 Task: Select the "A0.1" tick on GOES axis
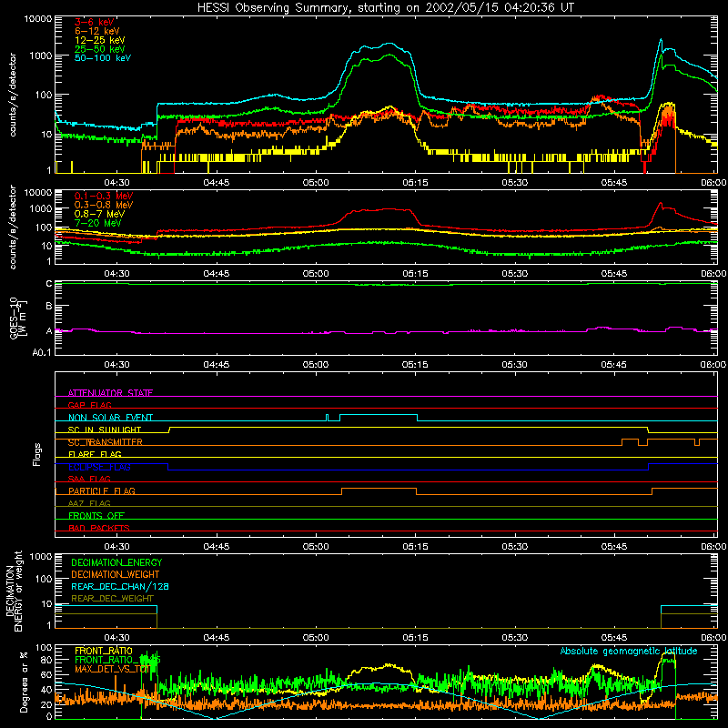pos(42,353)
